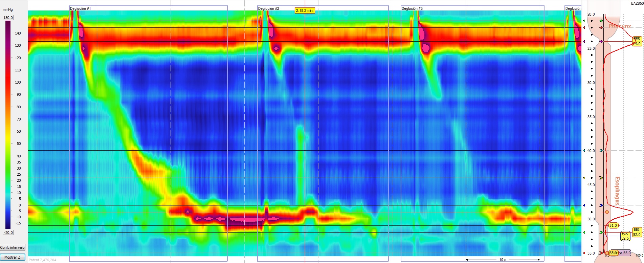This screenshot has height=263, width=644.
Task: Click the mmHg color scale bar
Action: (8, 125)
